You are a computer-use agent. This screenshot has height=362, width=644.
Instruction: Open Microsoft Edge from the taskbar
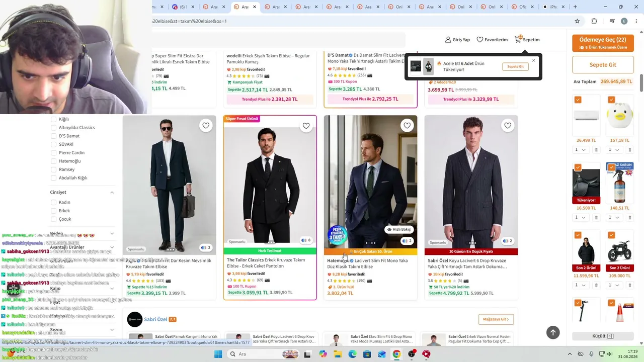point(353,354)
